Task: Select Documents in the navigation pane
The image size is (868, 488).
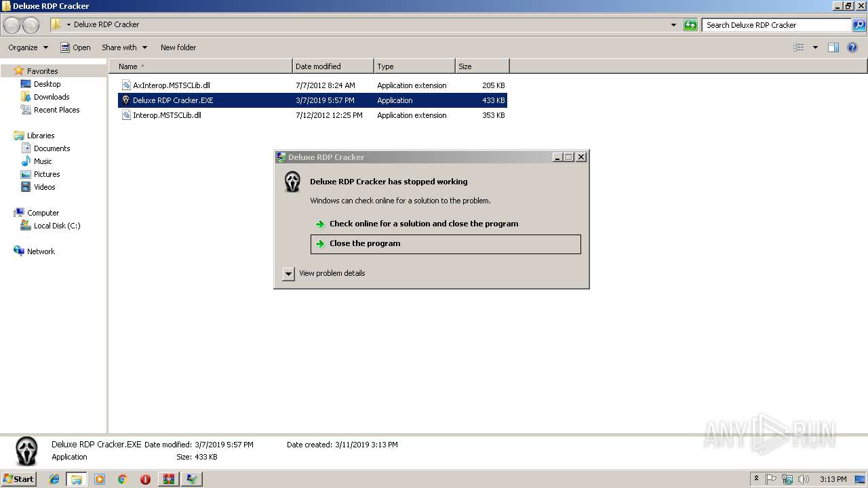Action: click(x=52, y=148)
